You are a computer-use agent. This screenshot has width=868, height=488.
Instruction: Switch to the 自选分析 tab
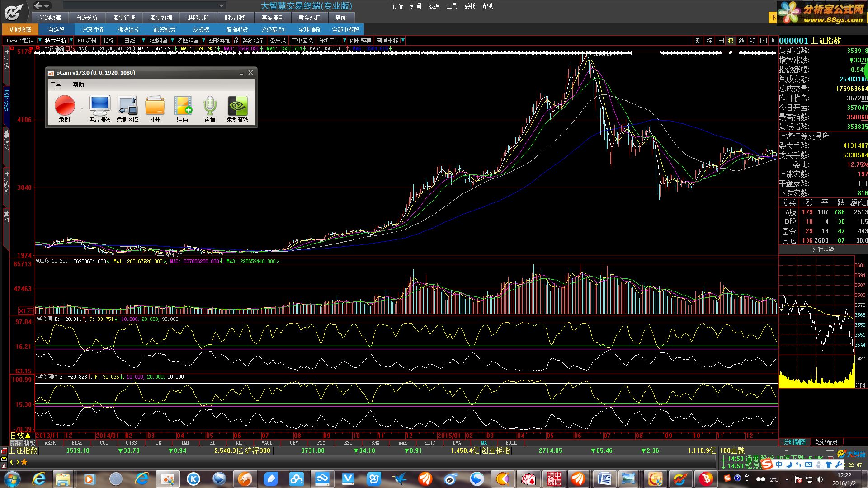[87, 18]
